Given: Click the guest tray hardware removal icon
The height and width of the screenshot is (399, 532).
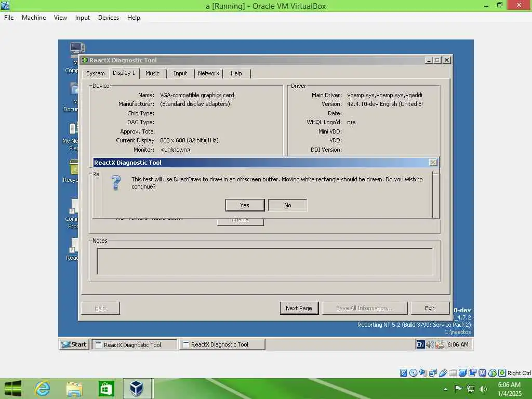Looking at the screenshot, I should tap(440, 344).
